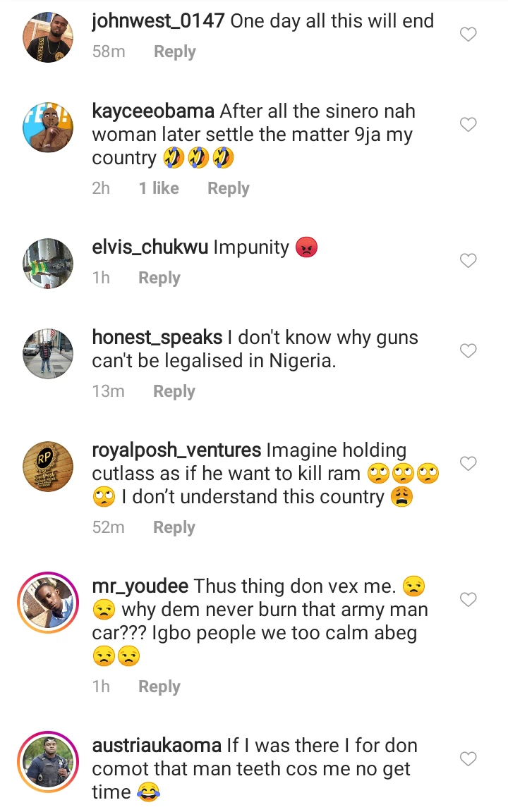Tap the heart on kayceeobama's comment
This screenshot has width=508, height=812.
point(468,125)
